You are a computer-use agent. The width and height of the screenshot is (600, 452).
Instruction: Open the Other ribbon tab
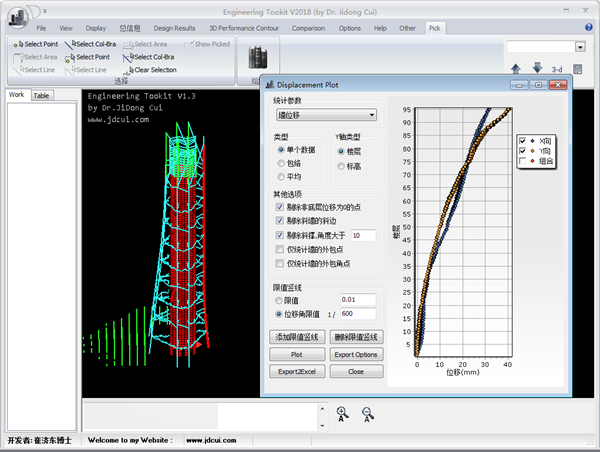pyautogui.click(x=408, y=28)
